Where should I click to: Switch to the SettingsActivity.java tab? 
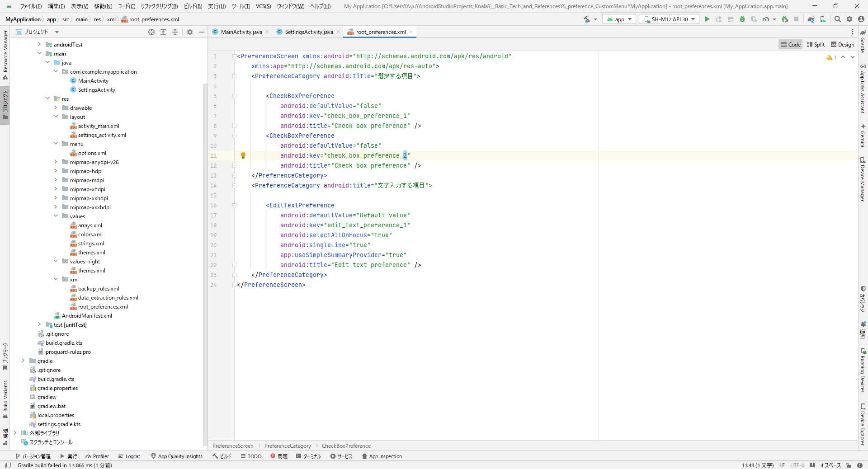pyautogui.click(x=309, y=32)
